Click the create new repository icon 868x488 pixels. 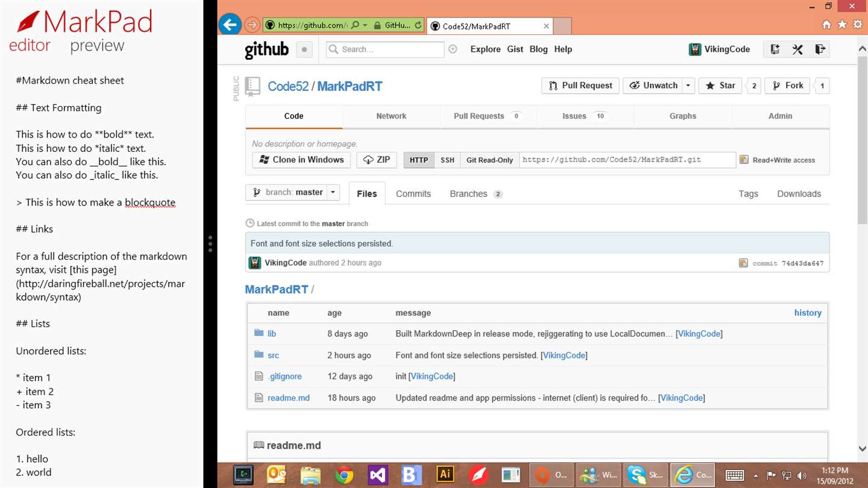coord(775,49)
